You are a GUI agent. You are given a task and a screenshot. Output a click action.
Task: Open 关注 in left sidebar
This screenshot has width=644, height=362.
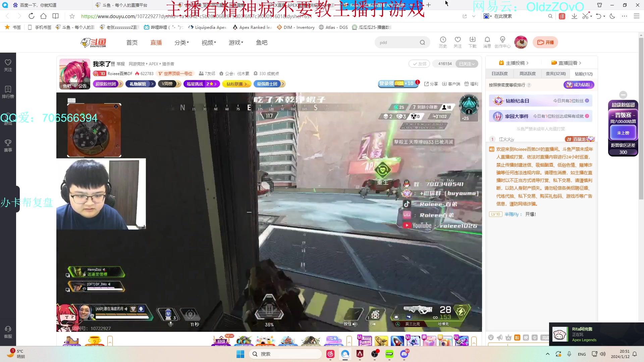(x=8, y=65)
